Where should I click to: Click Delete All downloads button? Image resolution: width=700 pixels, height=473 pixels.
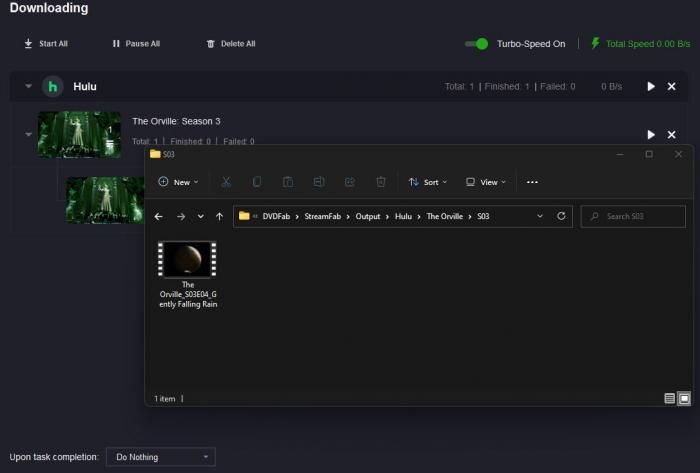click(x=231, y=44)
